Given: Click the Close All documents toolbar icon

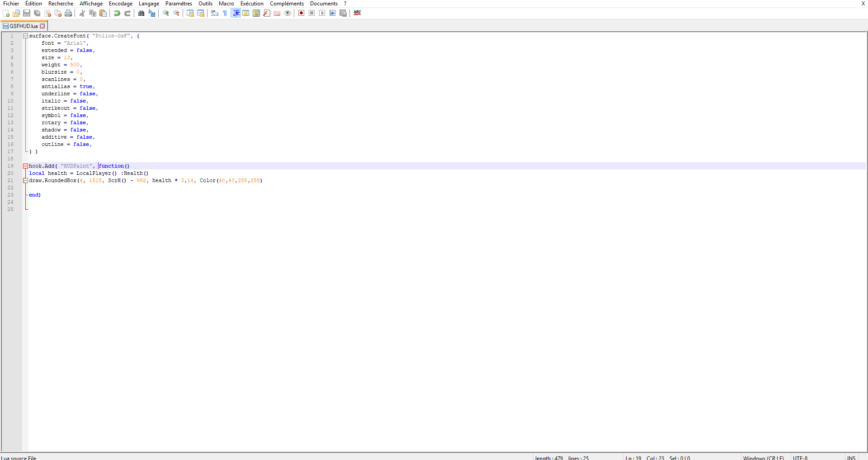Looking at the screenshot, I should [58, 13].
